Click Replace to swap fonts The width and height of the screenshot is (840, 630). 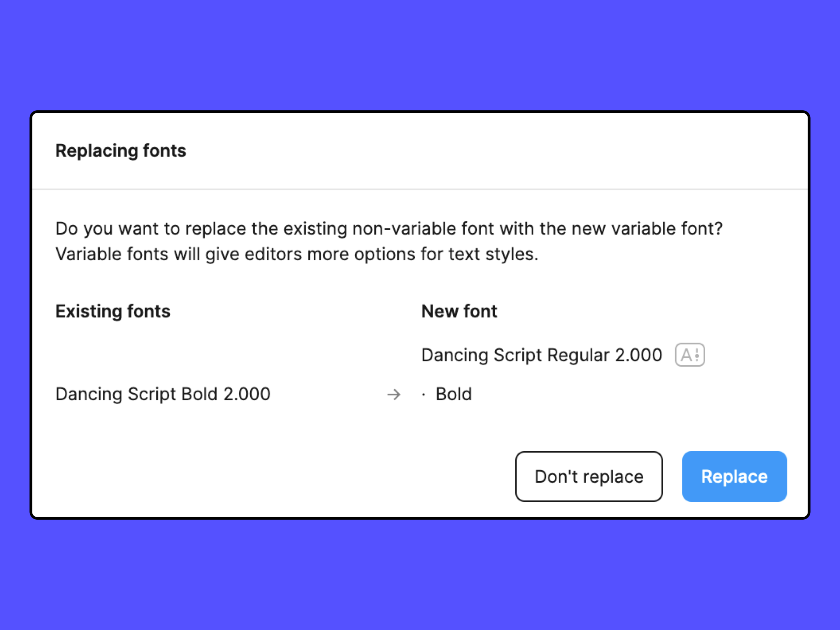(733, 476)
